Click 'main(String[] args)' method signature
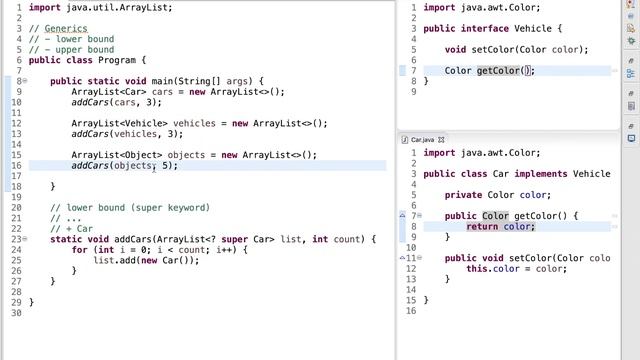 coord(202,81)
